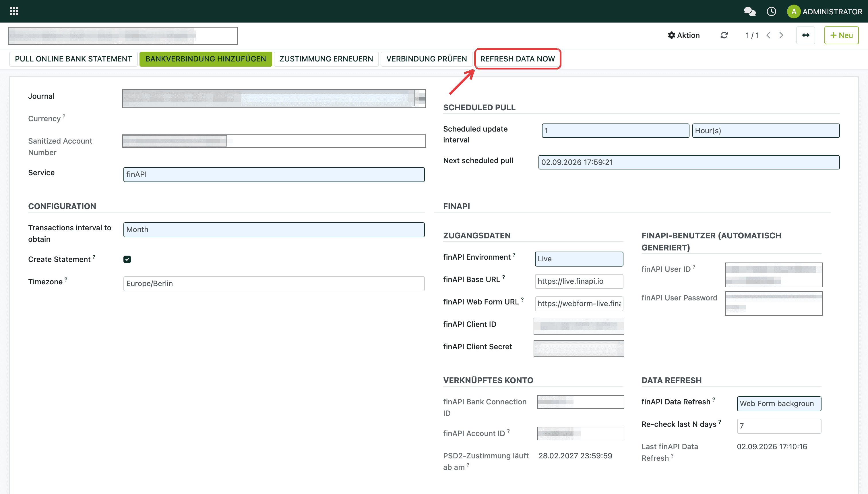Go to previous record arrow

768,35
